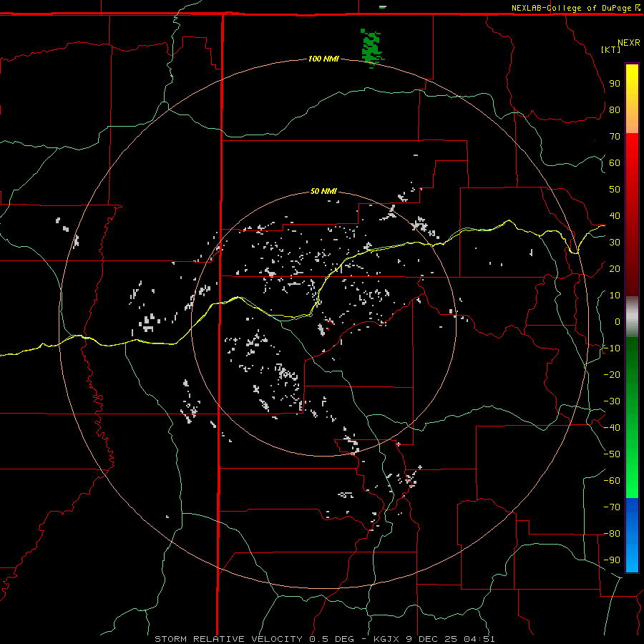Click the 20 value on the velocity scale

(615, 269)
